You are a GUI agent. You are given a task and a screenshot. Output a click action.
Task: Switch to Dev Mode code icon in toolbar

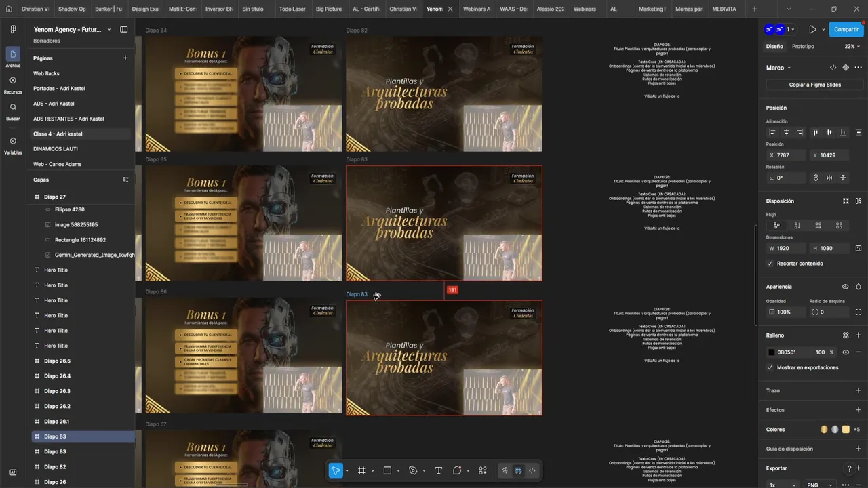(532, 470)
